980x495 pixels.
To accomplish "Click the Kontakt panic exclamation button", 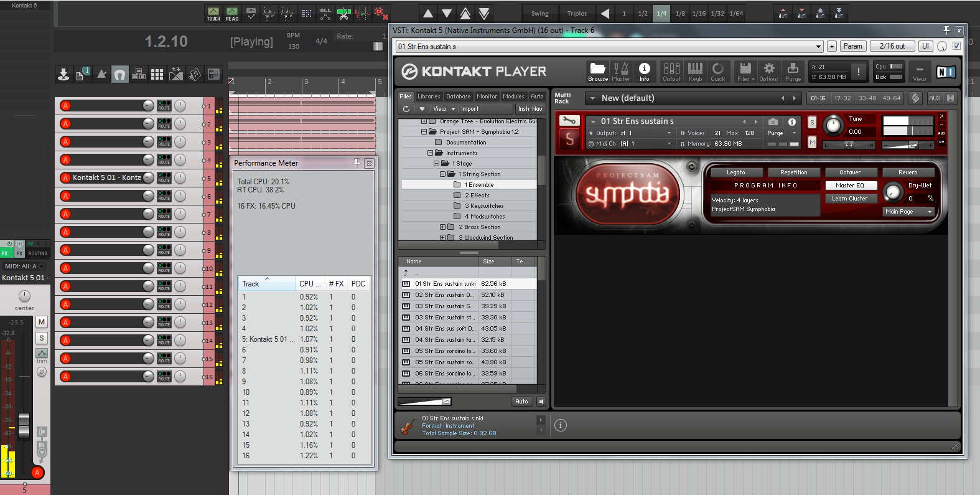I will (859, 72).
